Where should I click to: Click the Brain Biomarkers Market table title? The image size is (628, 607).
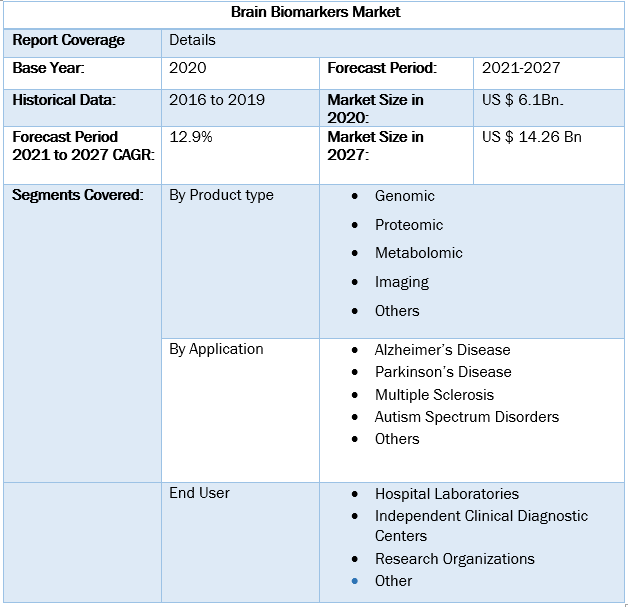315,13
